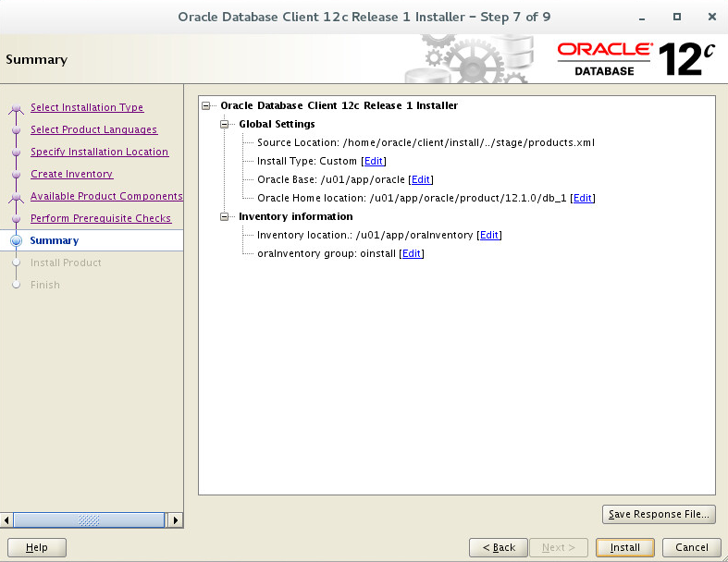728x562 pixels.
Task: Click the Save Response File button
Action: click(659, 514)
